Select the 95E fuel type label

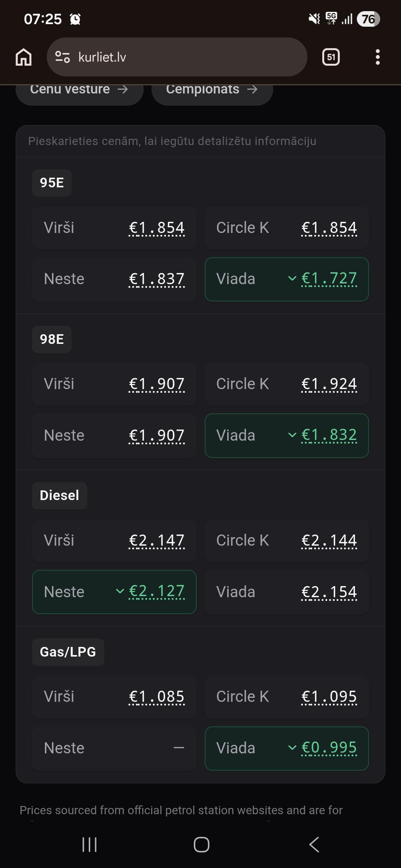[x=52, y=183]
